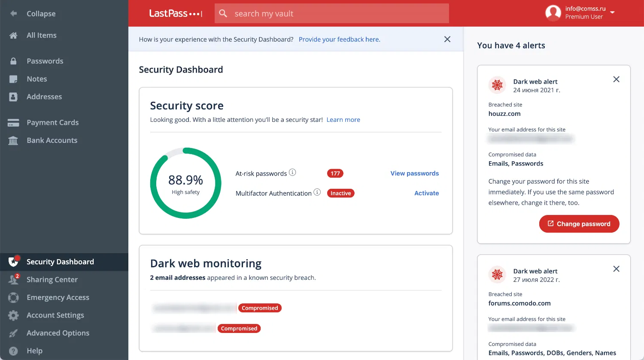Click the houzz.com dark web alert spider icon

497,85
